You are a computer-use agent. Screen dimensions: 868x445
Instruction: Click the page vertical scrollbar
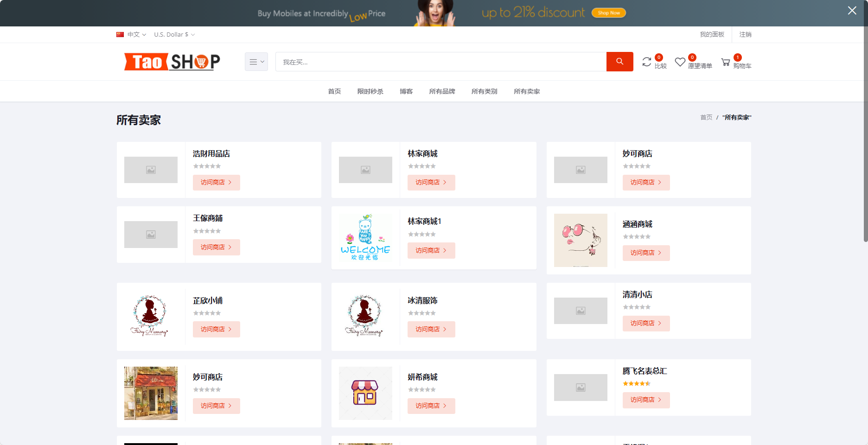click(865, 121)
